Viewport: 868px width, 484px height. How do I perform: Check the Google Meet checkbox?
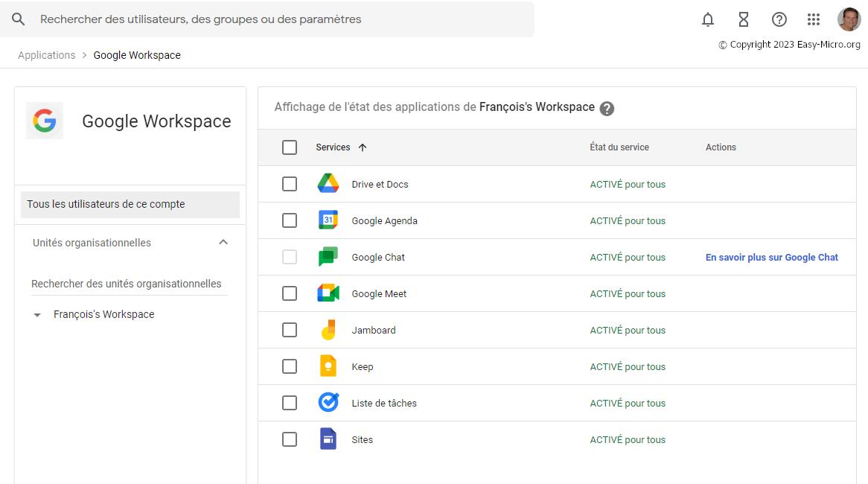pyautogui.click(x=290, y=293)
